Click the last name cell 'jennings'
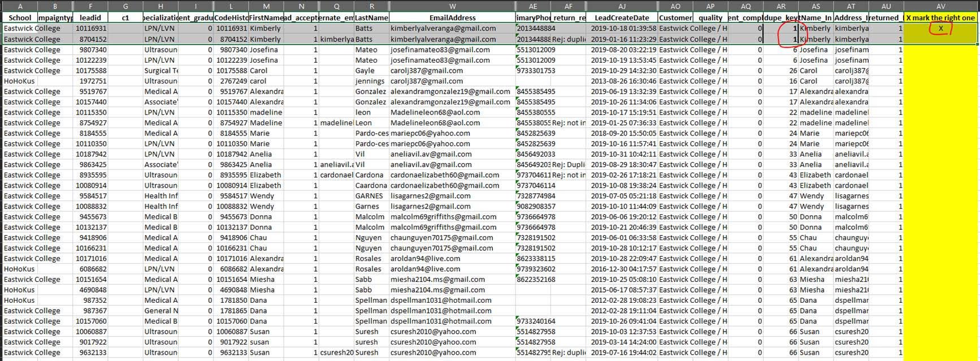Image resolution: width=980 pixels, height=361 pixels. [371, 81]
